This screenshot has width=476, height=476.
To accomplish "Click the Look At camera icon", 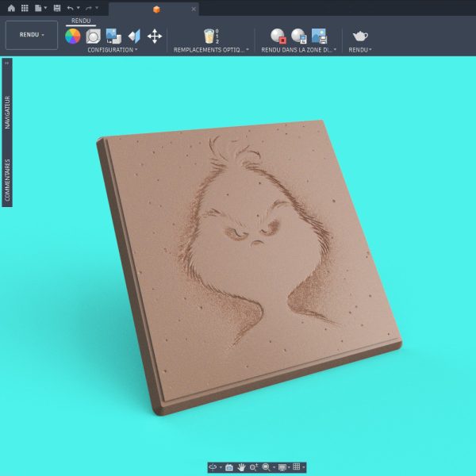I will 229,467.
